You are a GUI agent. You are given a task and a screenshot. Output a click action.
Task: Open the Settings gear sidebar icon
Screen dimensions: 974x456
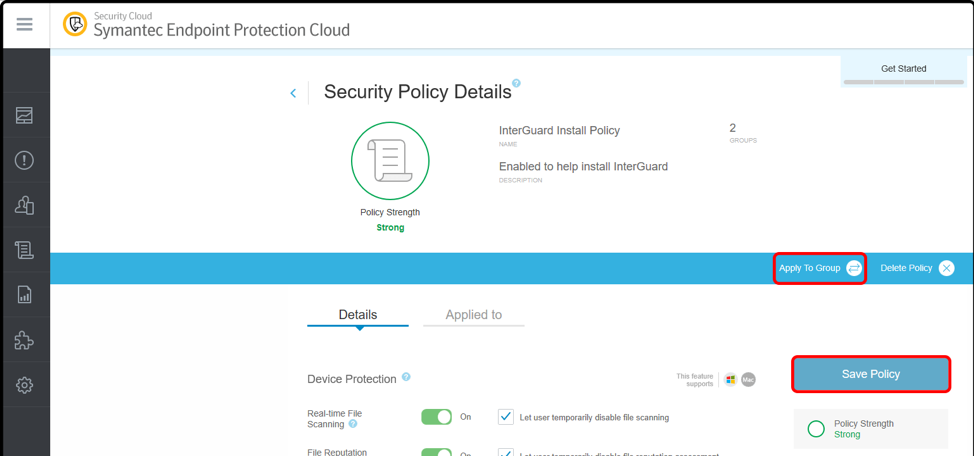click(x=24, y=385)
